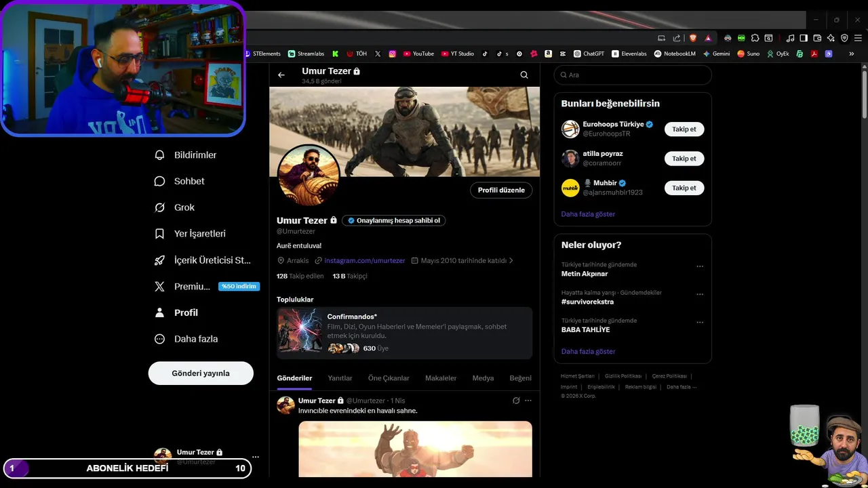Viewport: 868px width, 488px height.
Task: Expand the Daha fazla footer menu
Action: click(x=682, y=387)
